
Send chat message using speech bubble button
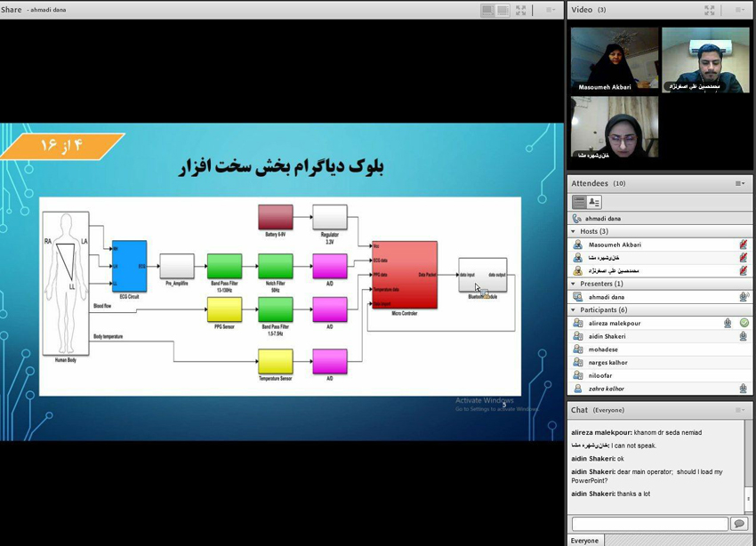[x=738, y=525]
